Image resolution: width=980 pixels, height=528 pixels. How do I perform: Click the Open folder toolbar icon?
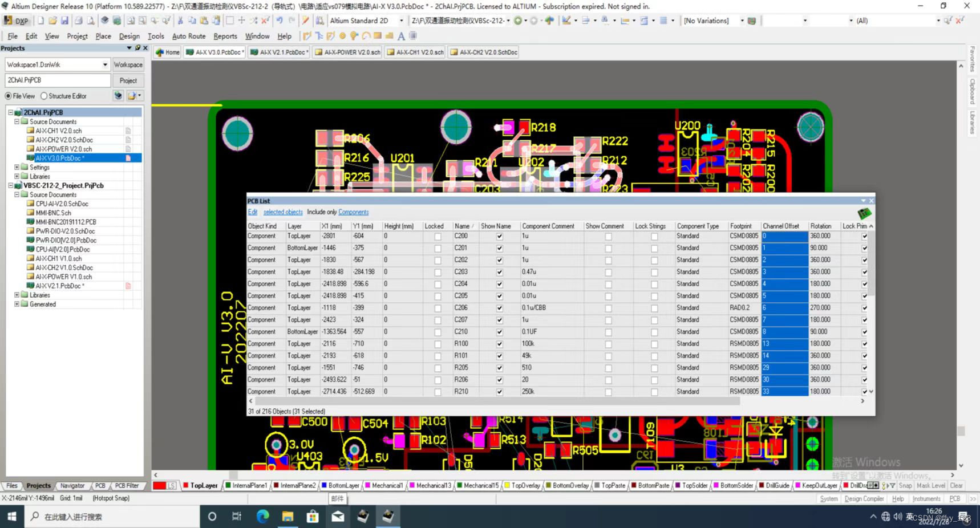point(52,21)
